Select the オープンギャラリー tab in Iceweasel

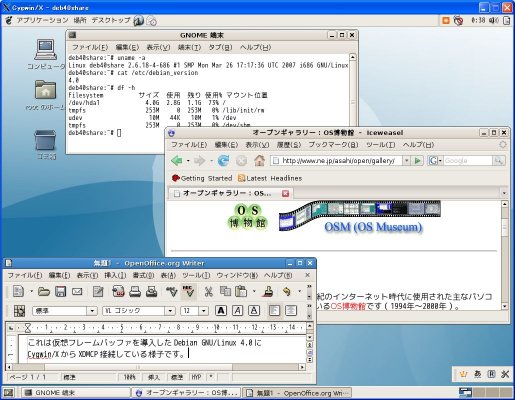tap(231, 193)
